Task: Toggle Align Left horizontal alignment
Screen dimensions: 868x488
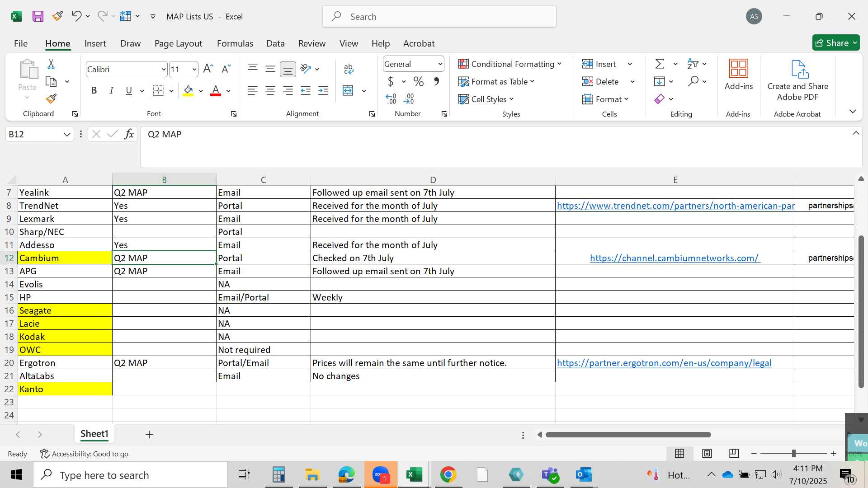Action: click(253, 90)
